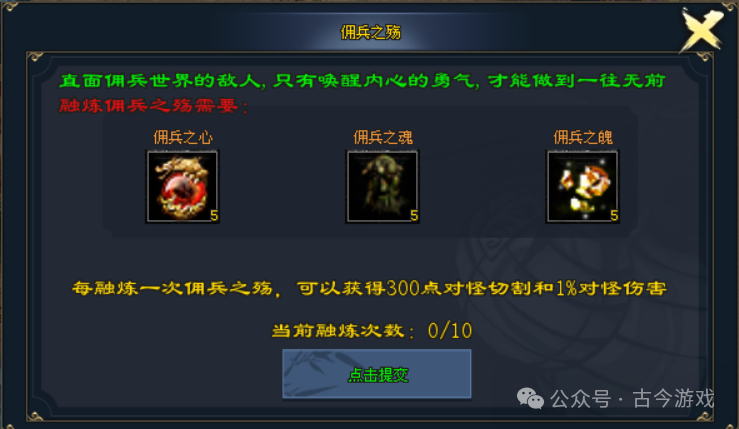
Task: Click the red 融炼佣兵之殇需要 heading
Action: click(154, 106)
